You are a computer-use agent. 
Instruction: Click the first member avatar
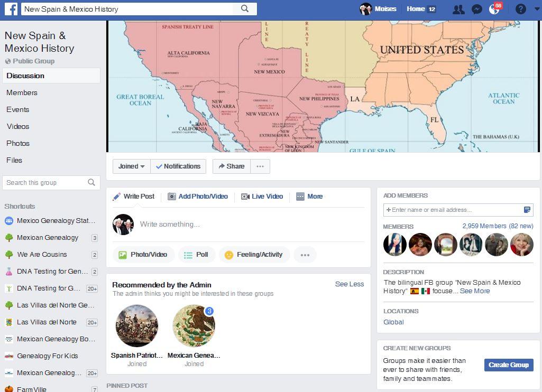coord(395,245)
